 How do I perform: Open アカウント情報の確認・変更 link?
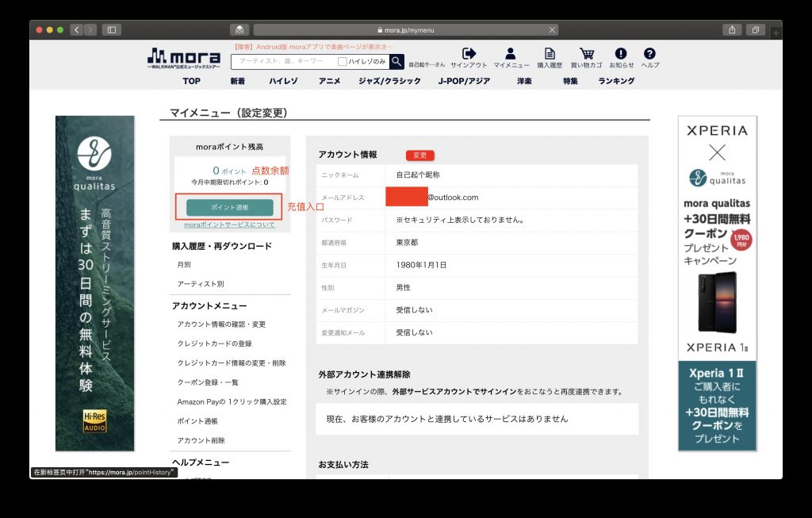221,324
